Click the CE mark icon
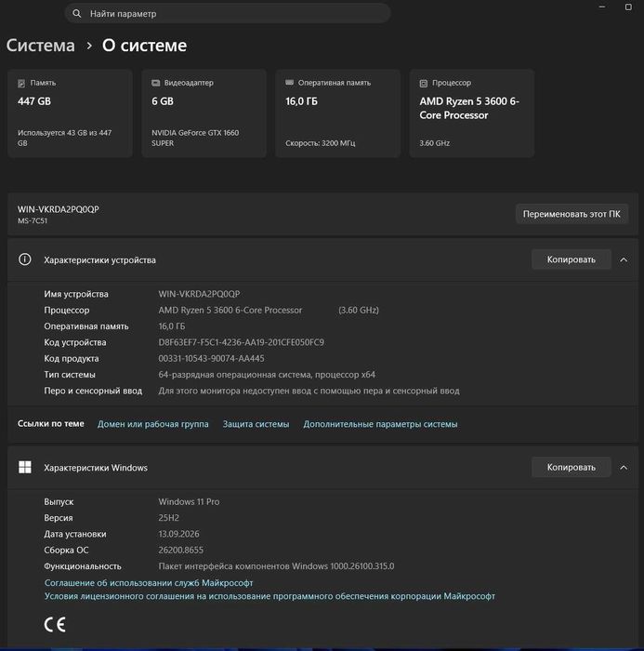Image resolution: width=644 pixels, height=651 pixels. click(x=55, y=624)
